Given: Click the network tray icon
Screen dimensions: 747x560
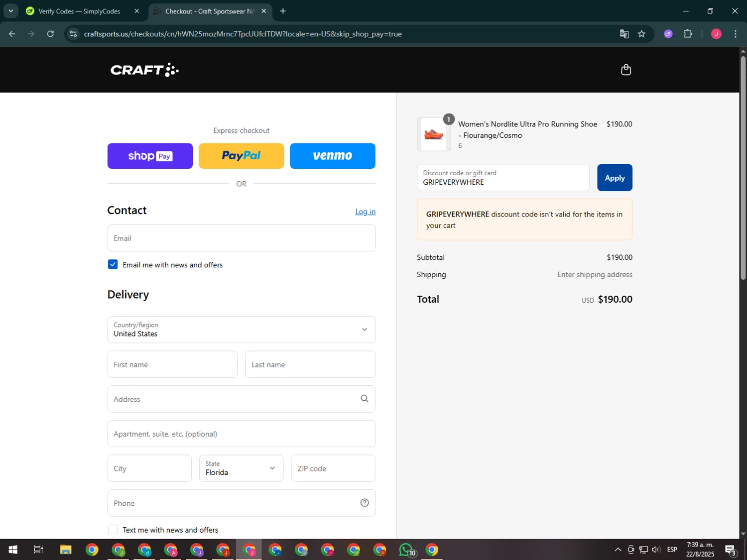Looking at the screenshot, I should [x=643, y=550].
